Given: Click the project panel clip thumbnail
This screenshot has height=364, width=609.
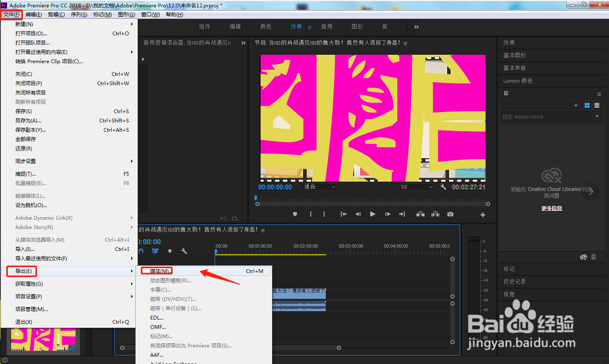Looking at the screenshot, I should (x=43, y=340).
